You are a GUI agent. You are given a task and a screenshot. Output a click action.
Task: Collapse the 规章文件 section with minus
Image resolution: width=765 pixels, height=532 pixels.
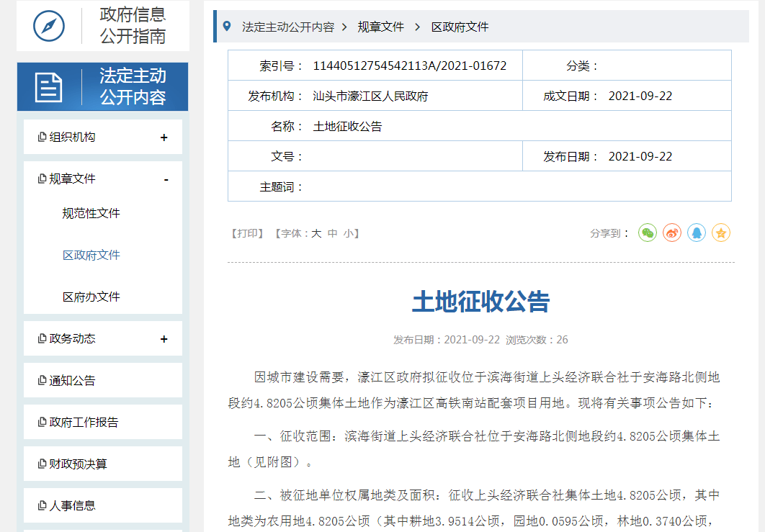(166, 179)
